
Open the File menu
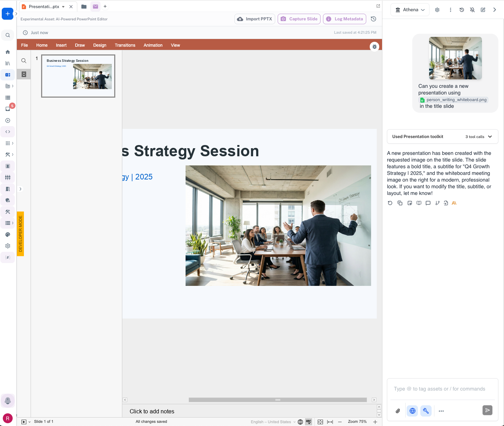(x=25, y=45)
